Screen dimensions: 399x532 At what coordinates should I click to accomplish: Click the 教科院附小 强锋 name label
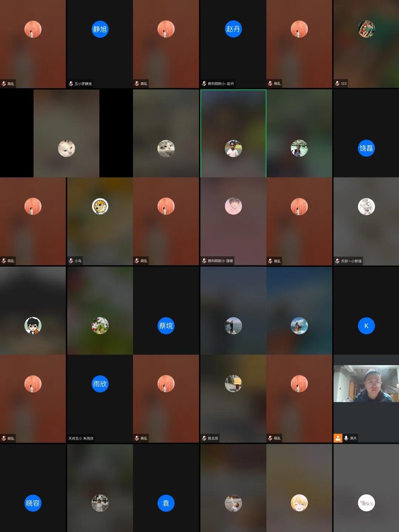tap(220, 261)
